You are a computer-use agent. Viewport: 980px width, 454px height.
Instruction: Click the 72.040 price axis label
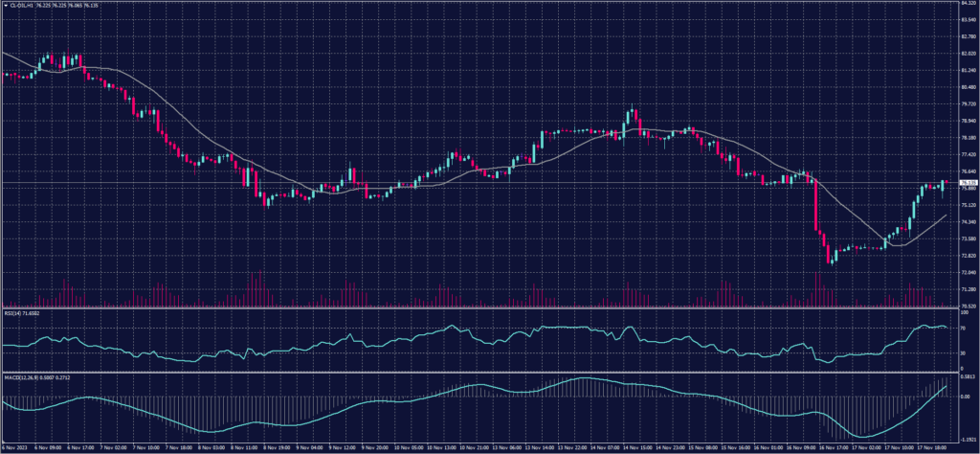[x=968, y=272]
